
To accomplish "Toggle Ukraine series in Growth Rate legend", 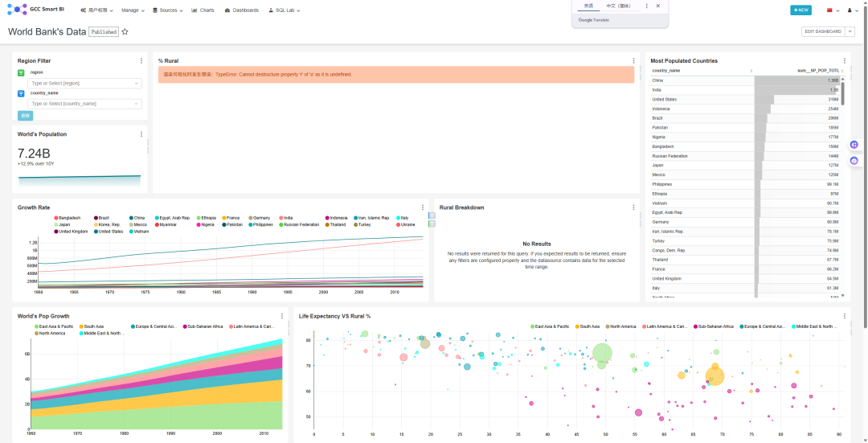I will pyautogui.click(x=406, y=225).
